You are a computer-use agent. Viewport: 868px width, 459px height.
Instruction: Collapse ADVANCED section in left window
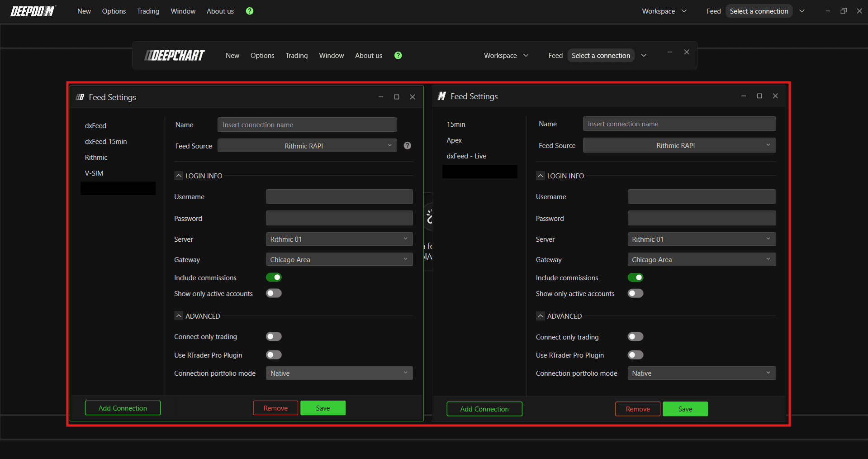179,316
